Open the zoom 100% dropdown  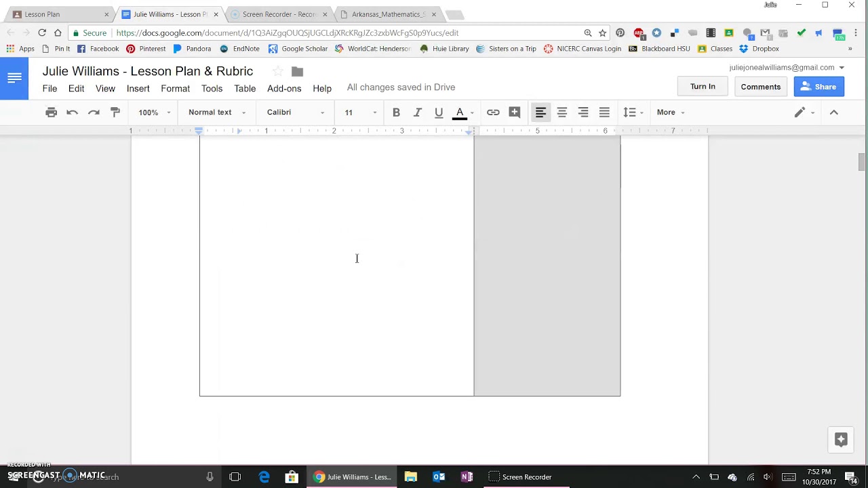(x=154, y=113)
